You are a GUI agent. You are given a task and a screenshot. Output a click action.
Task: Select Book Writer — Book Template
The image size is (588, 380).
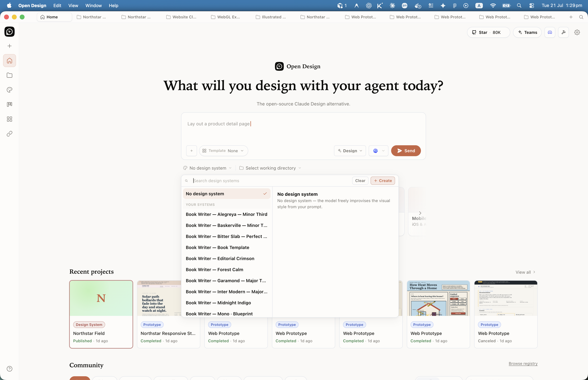[226, 248]
